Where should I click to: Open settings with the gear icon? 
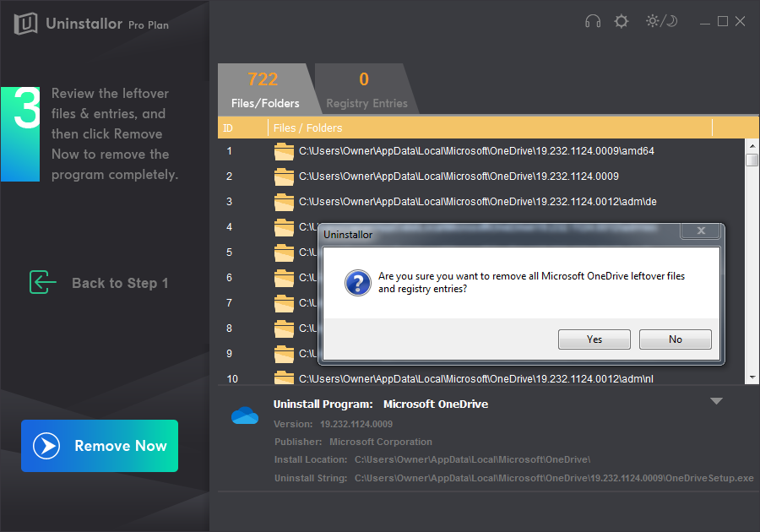pyautogui.click(x=621, y=21)
